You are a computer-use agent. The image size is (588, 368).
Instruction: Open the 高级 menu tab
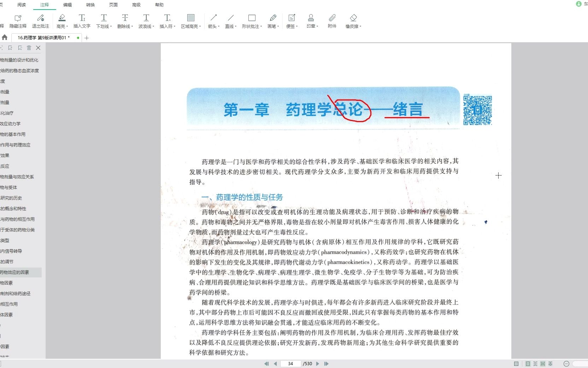click(x=136, y=5)
